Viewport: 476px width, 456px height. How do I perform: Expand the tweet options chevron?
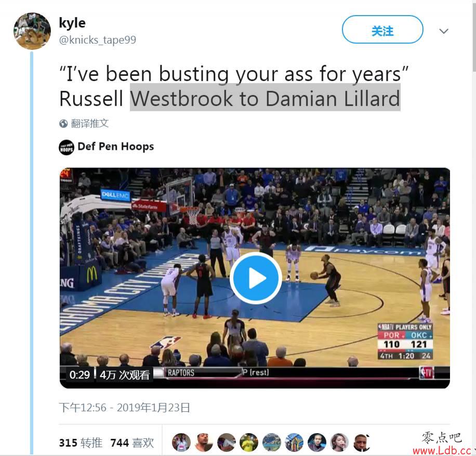pos(444,31)
